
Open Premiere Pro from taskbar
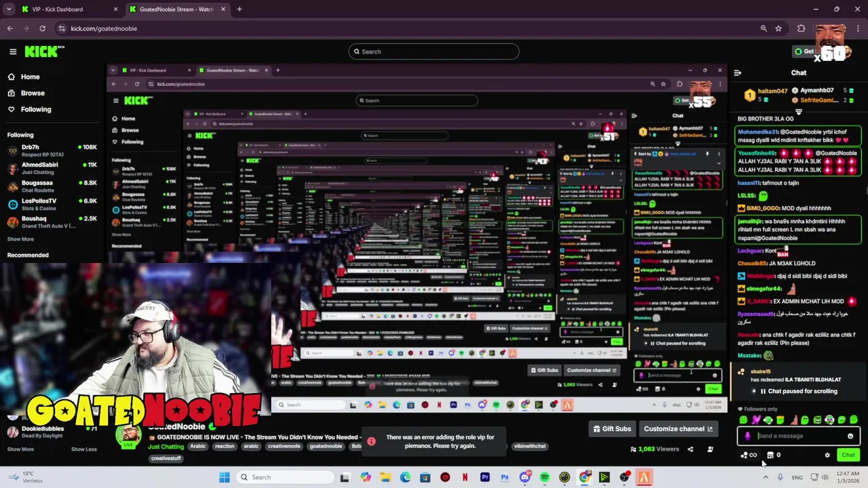tap(485, 477)
